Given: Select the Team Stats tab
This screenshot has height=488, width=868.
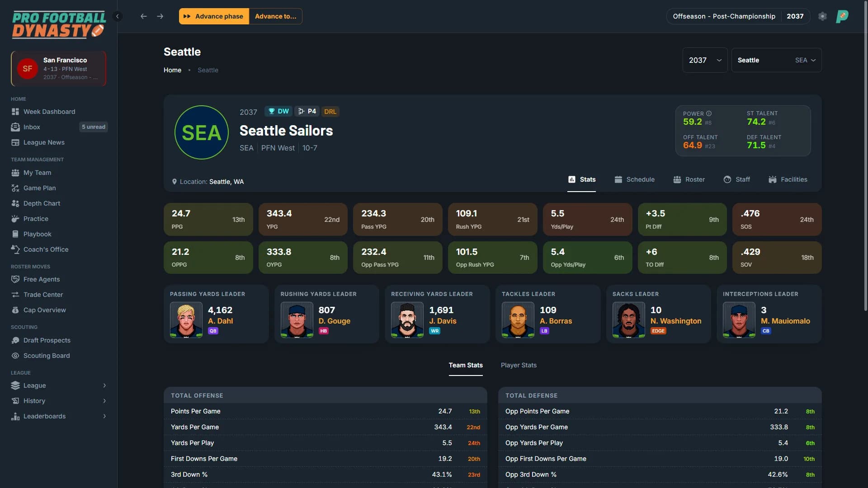Looking at the screenshot, I should pos(466,365).
